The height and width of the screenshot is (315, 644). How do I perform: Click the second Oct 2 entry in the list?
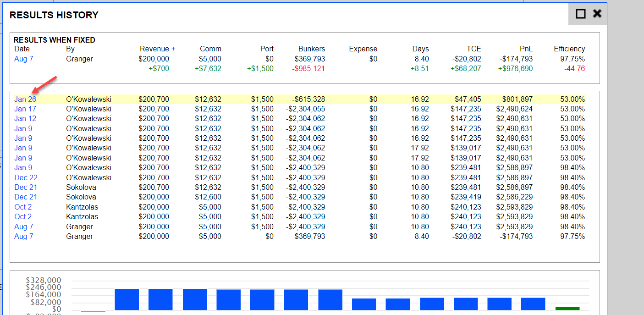[23, 216]
